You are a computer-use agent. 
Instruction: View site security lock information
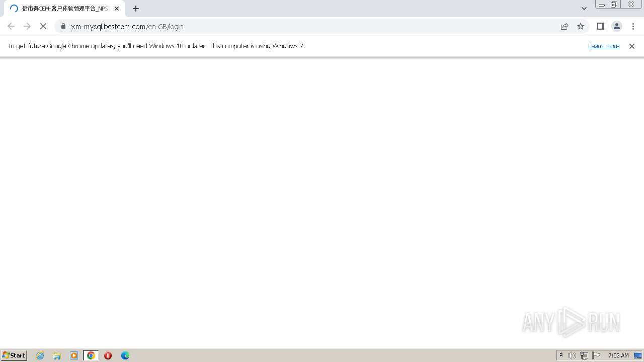pyautogui.click(x=63, y=26)
